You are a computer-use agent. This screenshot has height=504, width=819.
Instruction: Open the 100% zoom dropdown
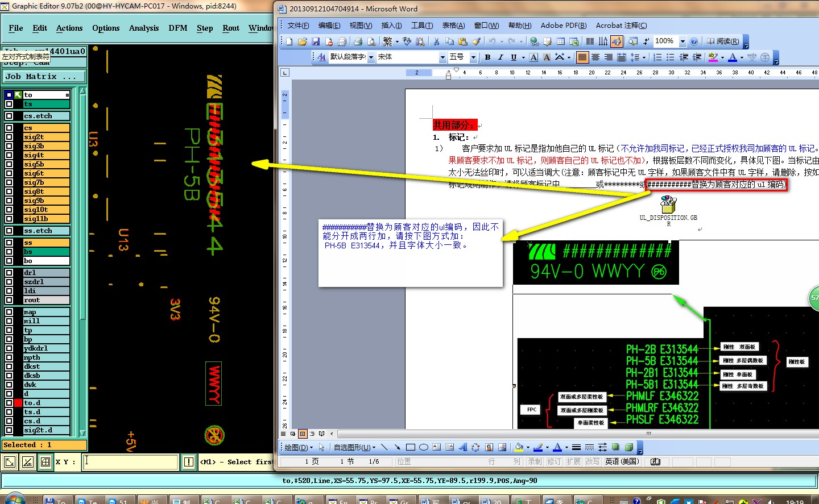[x=682, y=41]
